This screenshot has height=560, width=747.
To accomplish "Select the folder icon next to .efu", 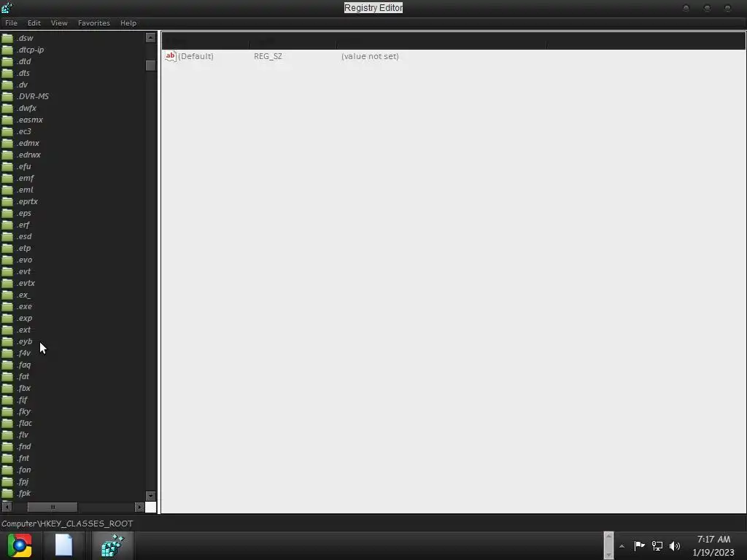I will 7,166.
